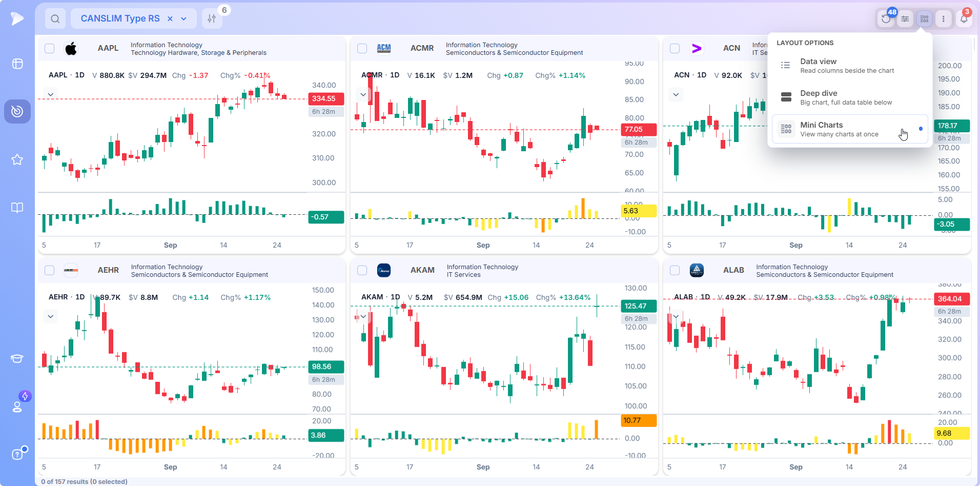The image size is (980, 486).
Task: Open the three-dot more options menu
Action: point(944,19)
